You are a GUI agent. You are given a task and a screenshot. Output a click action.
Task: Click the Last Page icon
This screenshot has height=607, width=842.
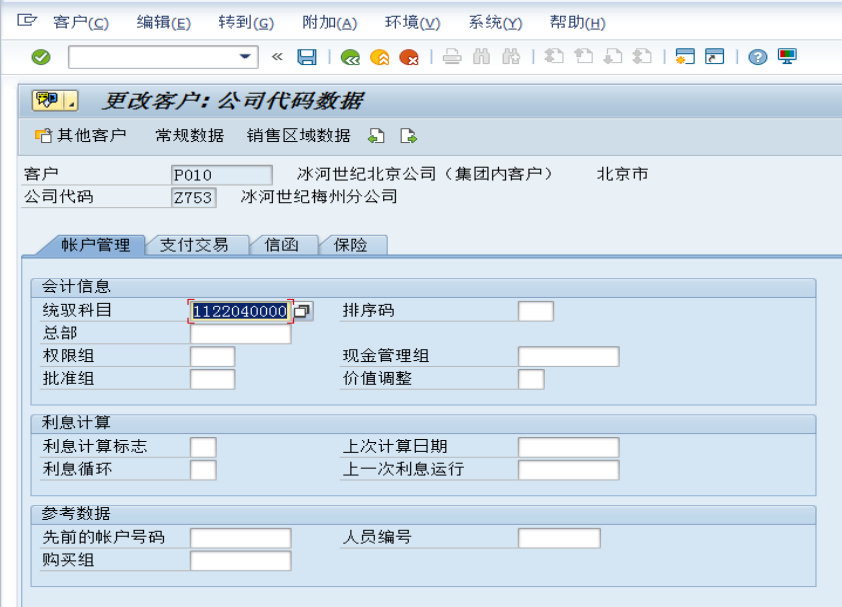642,56
